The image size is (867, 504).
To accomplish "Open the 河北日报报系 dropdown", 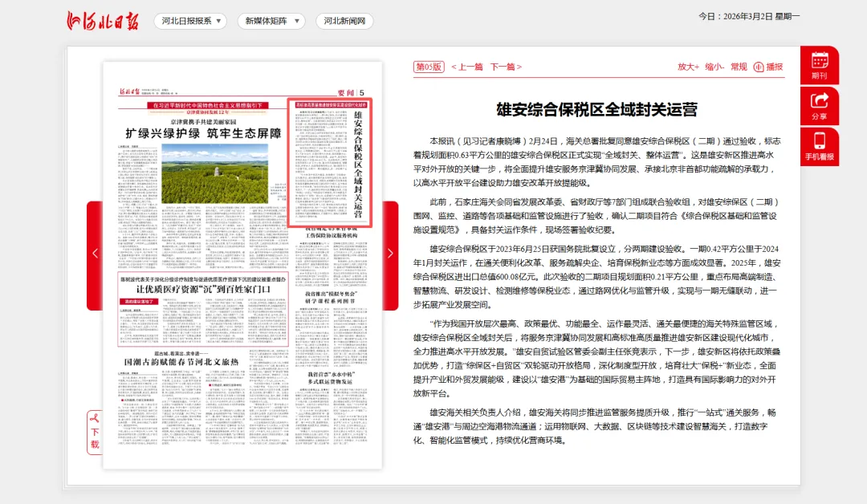I will (x=191, y=21).
